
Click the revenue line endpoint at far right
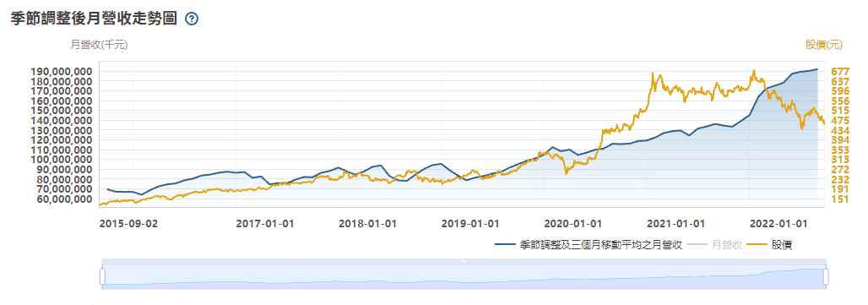click(x=817, y=69)
